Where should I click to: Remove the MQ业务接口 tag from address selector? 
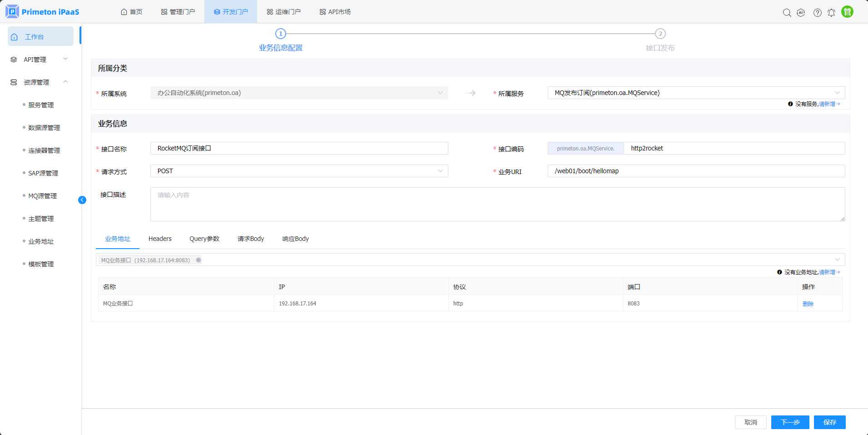198,260
